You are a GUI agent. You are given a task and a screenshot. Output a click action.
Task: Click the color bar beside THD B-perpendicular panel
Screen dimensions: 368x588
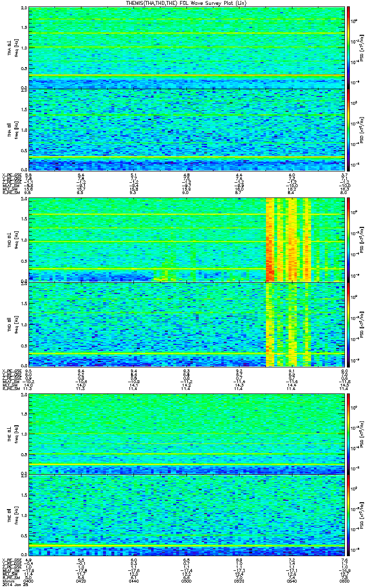click(x=349, y=240)
